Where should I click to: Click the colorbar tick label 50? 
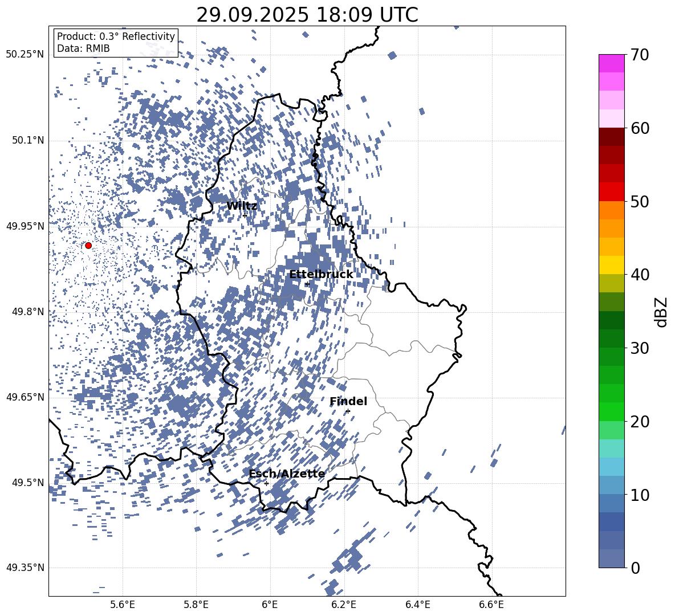coord(640,201)
